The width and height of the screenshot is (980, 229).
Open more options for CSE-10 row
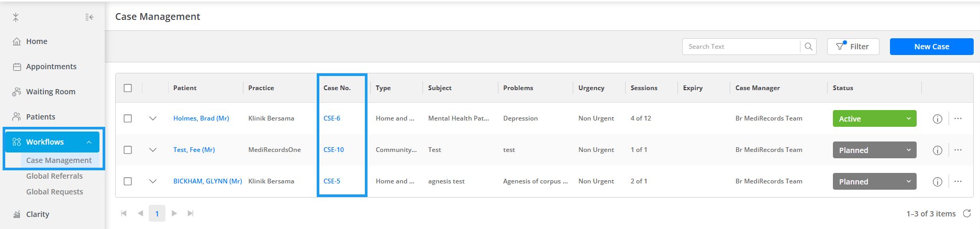pos(957,150)
